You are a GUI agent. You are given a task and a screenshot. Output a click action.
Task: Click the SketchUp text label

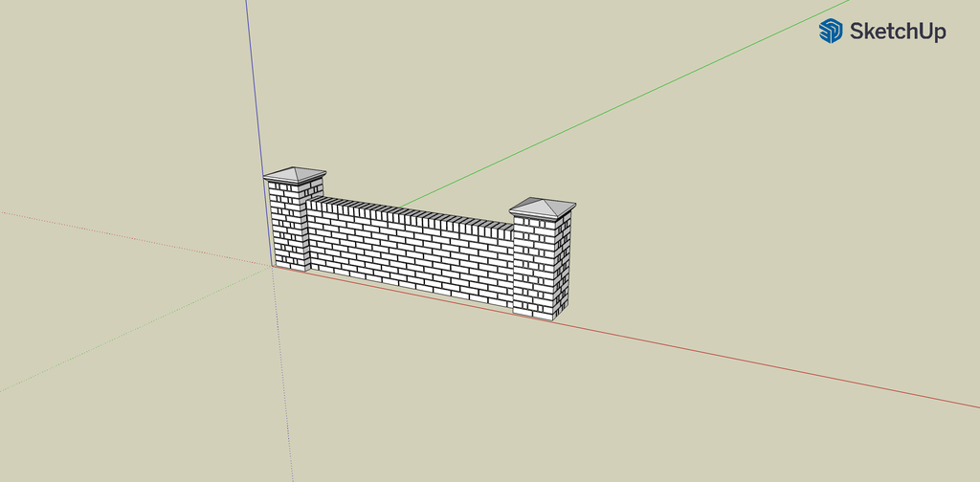pos(898,32)
